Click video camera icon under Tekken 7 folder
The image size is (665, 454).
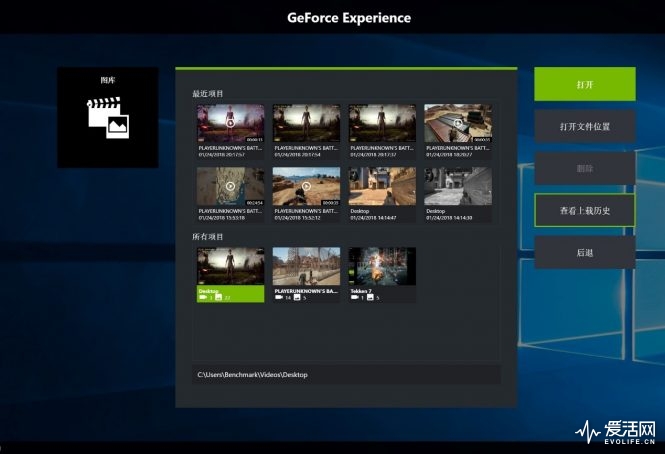[355, 297]
